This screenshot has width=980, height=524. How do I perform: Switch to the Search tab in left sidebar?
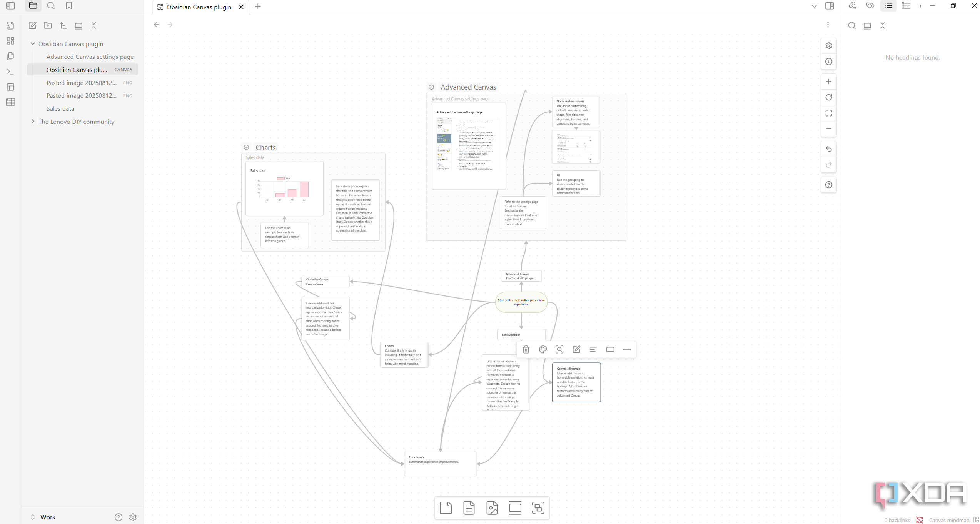(51, 5)
